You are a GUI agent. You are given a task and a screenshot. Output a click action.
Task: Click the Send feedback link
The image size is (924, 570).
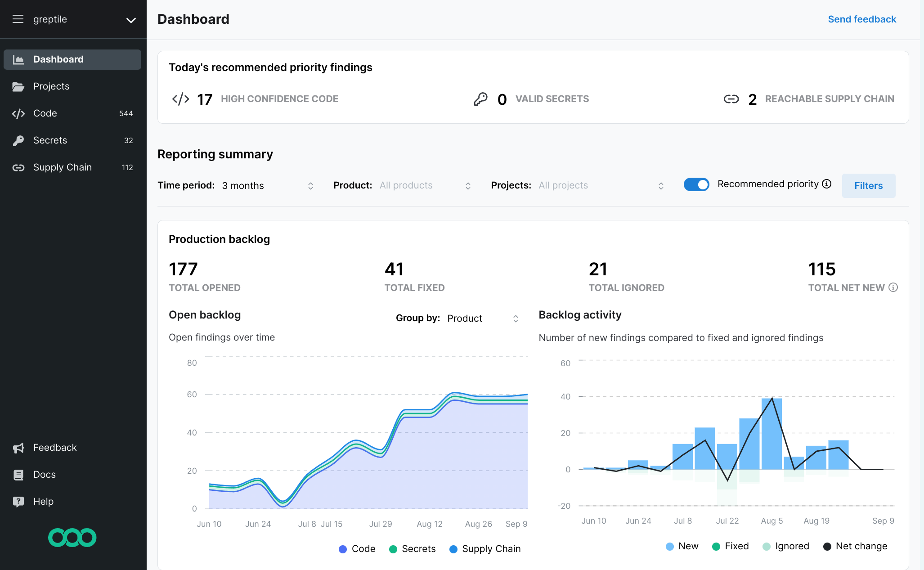coord(862,19)
